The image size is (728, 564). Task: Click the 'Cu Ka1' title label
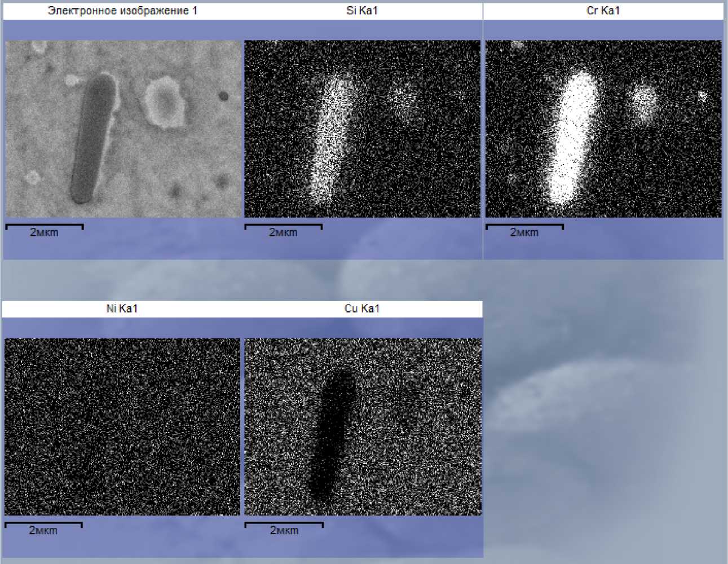pyautogui.click(x=362, y=309)
